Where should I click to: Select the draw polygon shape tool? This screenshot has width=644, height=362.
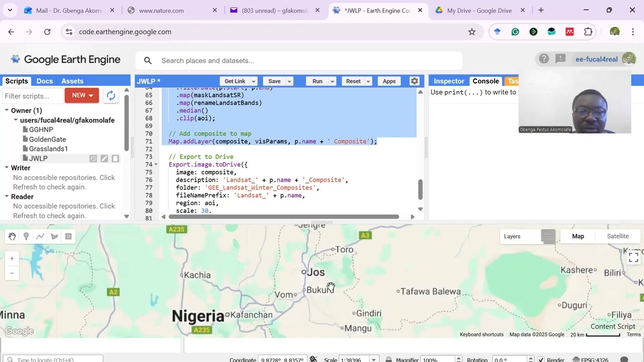(x=54, y=236)
